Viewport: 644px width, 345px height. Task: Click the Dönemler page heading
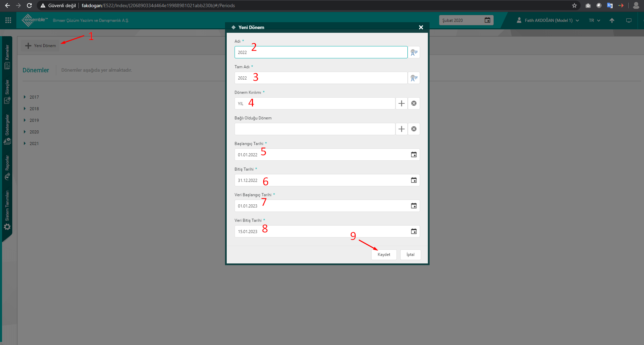point(36,70)
